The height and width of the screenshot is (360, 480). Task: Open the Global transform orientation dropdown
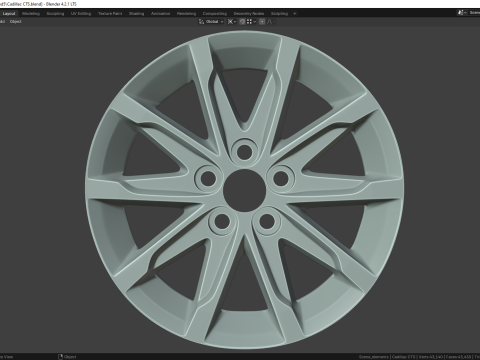coord(214,22)
